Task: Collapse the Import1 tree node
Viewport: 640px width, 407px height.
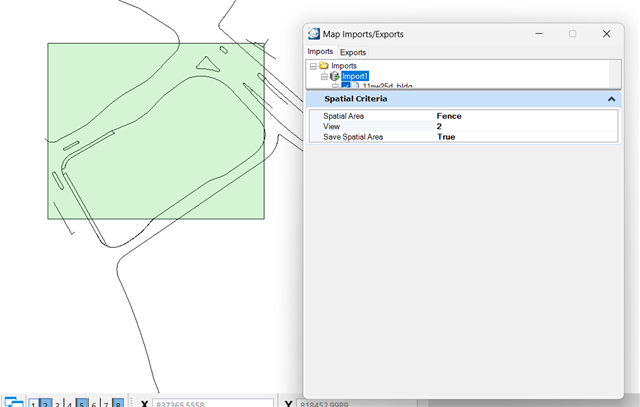Action: point(324,76)
